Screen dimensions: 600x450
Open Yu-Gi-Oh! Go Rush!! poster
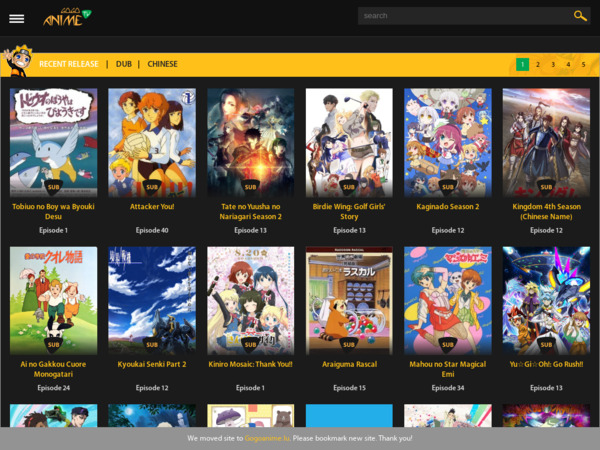click(x=546, y=300)
